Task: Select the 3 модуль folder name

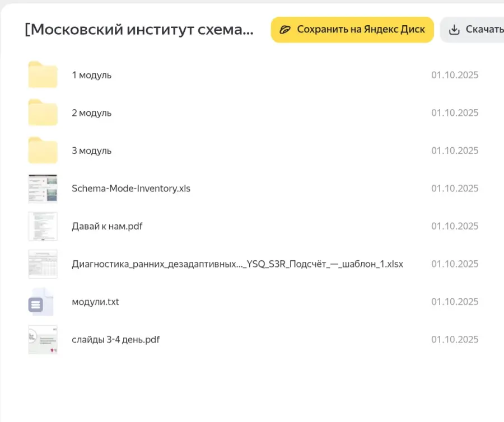Action: coord(92,151)
